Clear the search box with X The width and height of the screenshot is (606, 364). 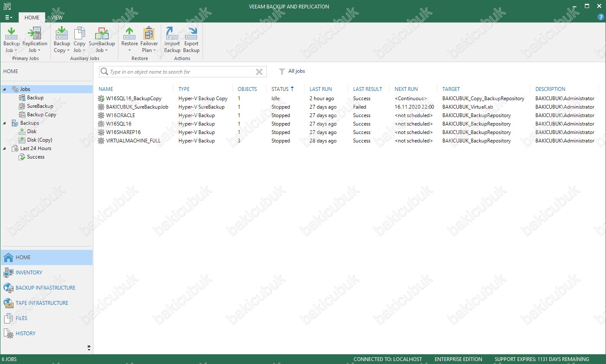point(259,72)
